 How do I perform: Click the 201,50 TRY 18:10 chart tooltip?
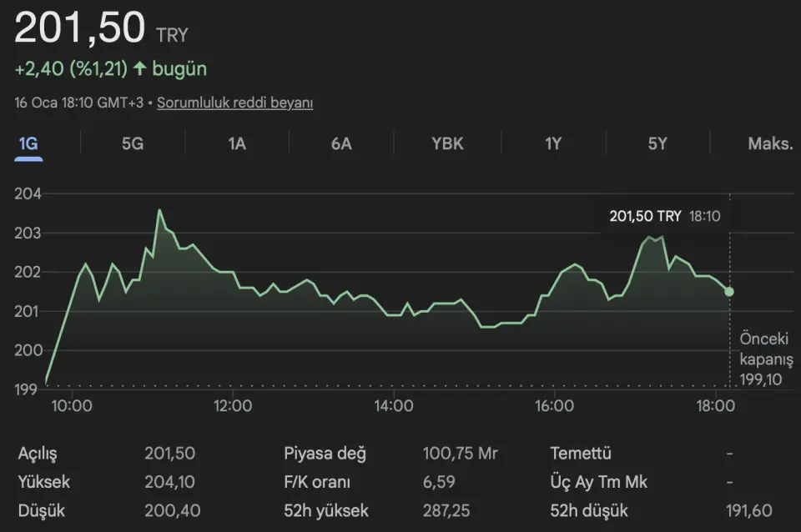tap(664, 216)
